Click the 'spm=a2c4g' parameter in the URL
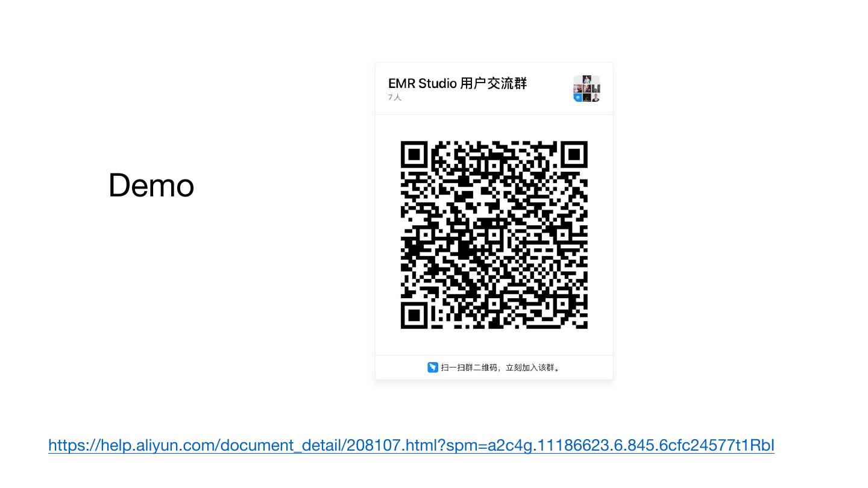This screenshot has height=488, width=868. pyautogui.click(x=489, y=445)
